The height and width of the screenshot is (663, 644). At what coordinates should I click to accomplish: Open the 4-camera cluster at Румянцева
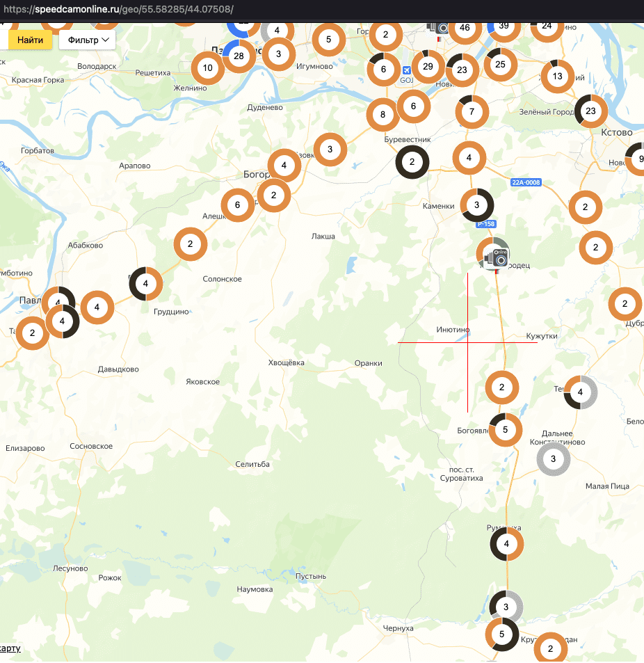507,544
